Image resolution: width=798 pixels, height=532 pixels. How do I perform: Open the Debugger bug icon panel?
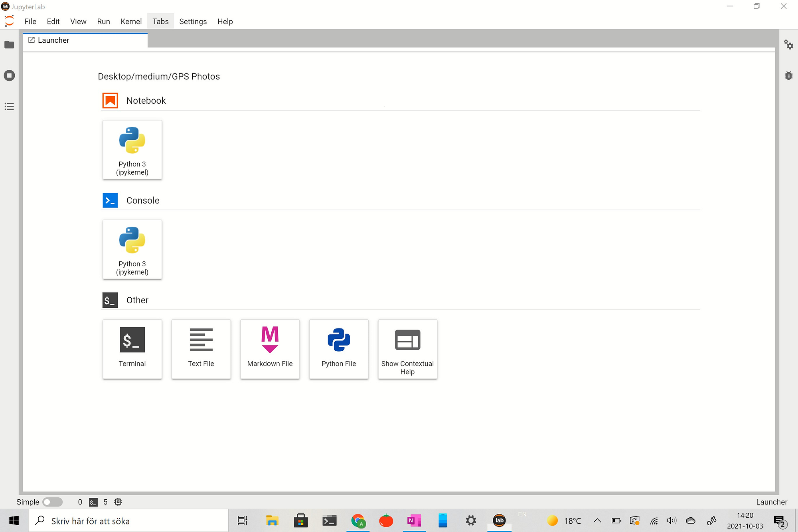(x=788, y=75)
